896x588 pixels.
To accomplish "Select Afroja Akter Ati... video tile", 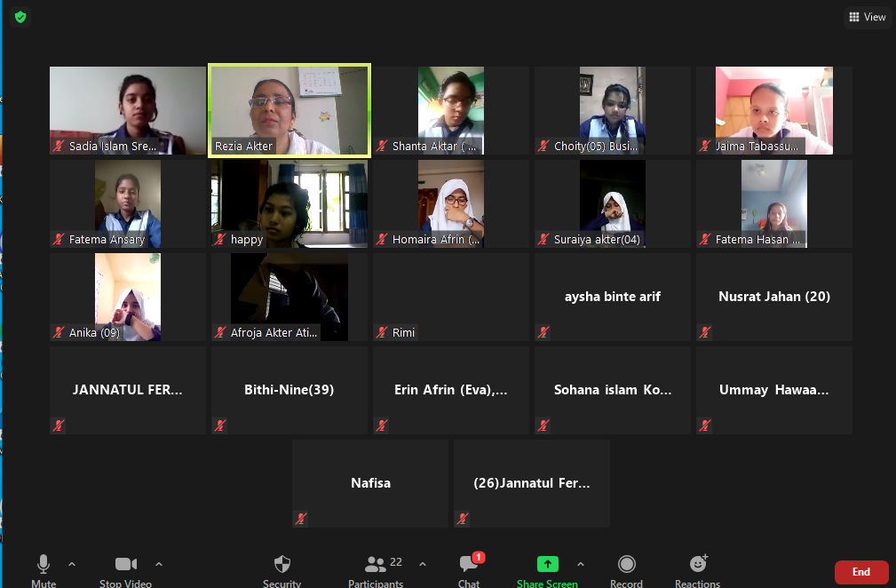I will point(289,298).
